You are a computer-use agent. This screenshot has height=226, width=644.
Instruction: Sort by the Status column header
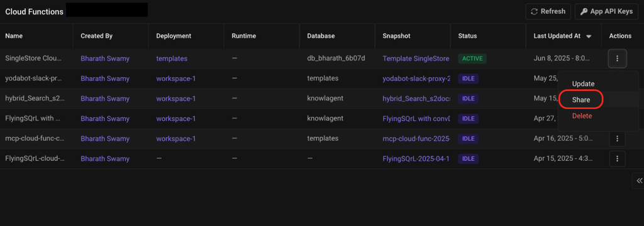pos(467,36)
